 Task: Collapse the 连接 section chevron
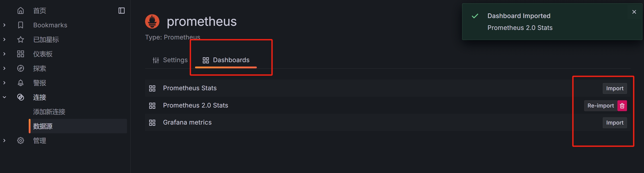coord(4,97)
